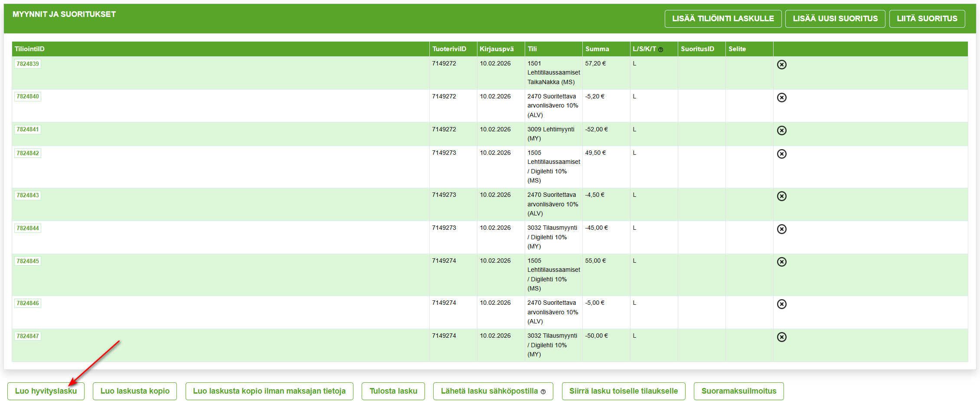Click Siirrä lasku toiselle tilaukselle
This screenshot has height=401, width=980.
623,391
